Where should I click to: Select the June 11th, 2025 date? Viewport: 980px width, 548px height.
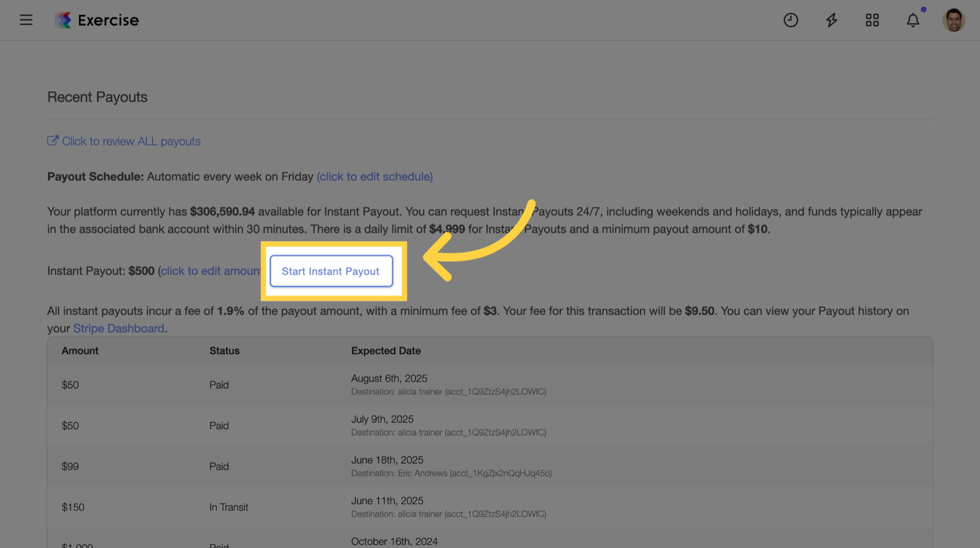tap(387, 501)
